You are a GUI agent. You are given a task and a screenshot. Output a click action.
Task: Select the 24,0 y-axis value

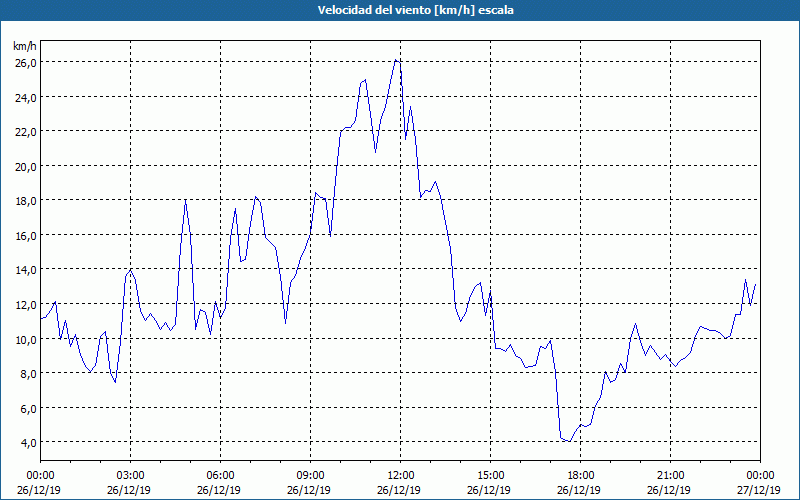pyautogui.click(x=25, y=97)
